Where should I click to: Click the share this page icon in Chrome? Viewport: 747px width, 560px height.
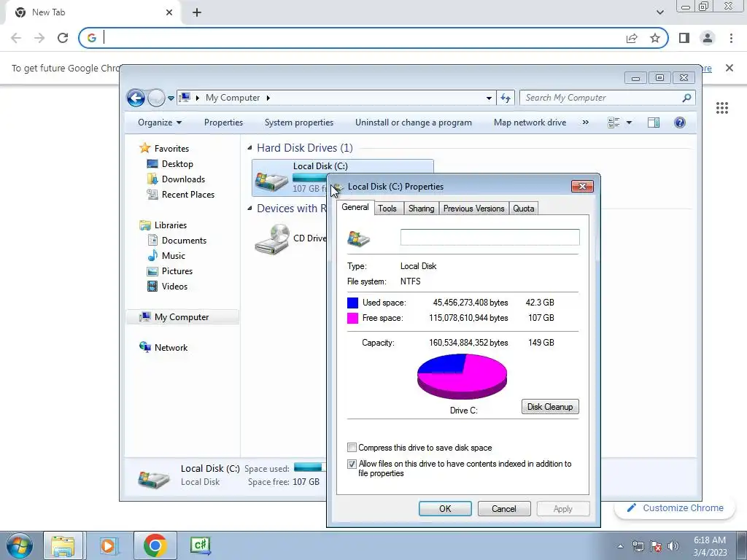click(x=632, y=38)
